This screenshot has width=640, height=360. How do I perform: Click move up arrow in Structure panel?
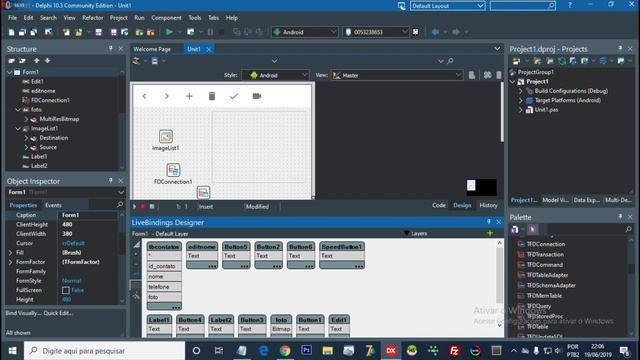(37, 60)
